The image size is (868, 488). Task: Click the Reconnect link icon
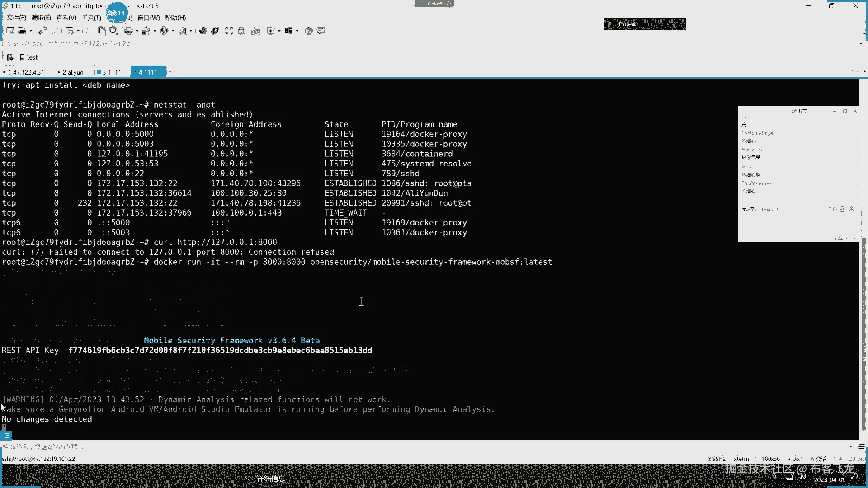[42, 31]
